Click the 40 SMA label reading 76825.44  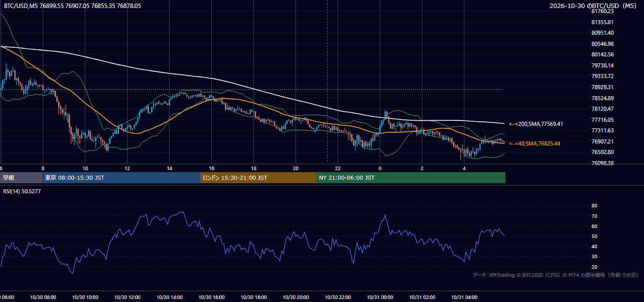[535, 143]
